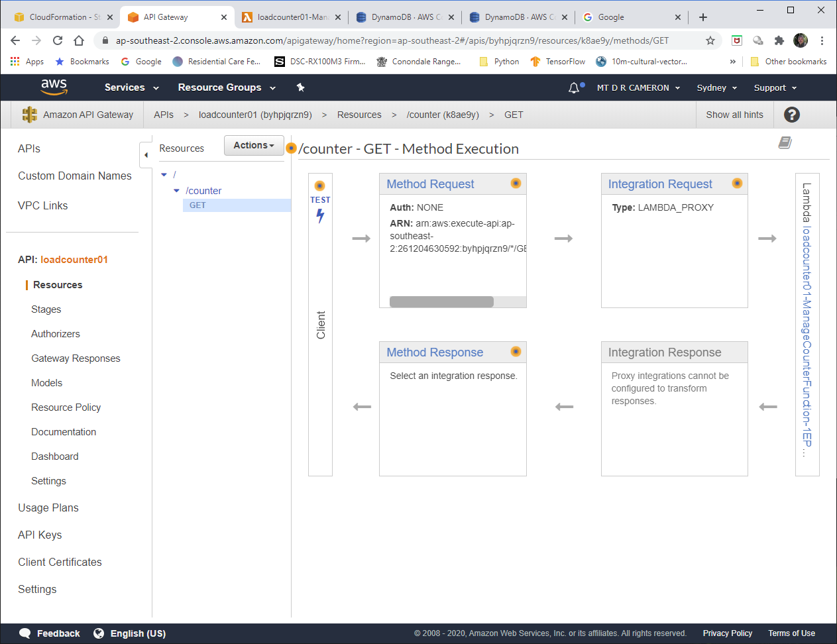
Task: Open Custom Domain Names in sidebar
Action: click(75, 176)
